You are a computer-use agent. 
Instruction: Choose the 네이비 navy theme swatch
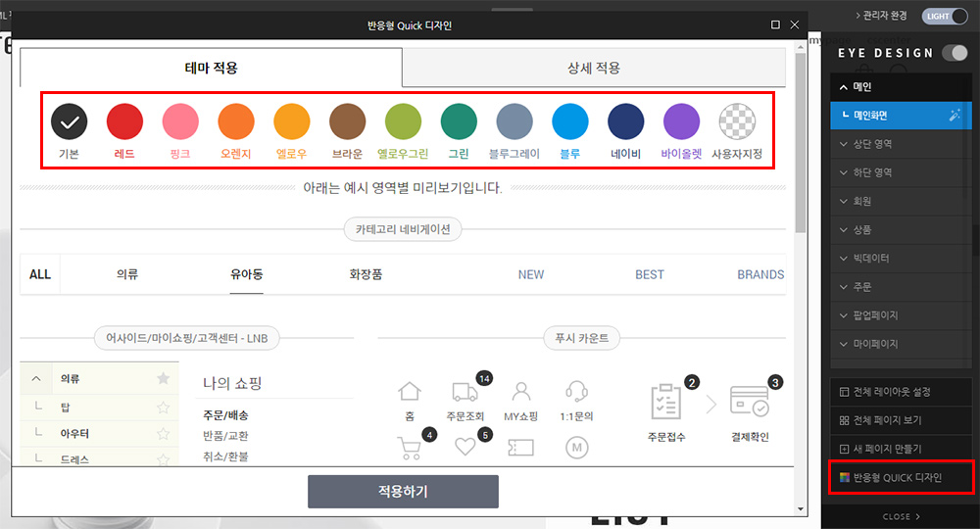pyautogui.click(x=625, y=121)
